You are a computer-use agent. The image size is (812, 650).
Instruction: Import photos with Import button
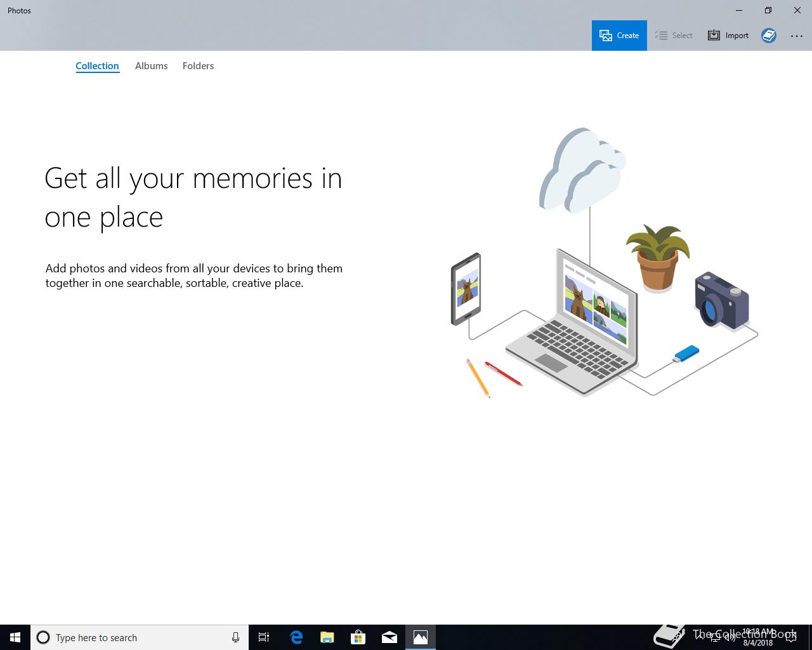728,36
